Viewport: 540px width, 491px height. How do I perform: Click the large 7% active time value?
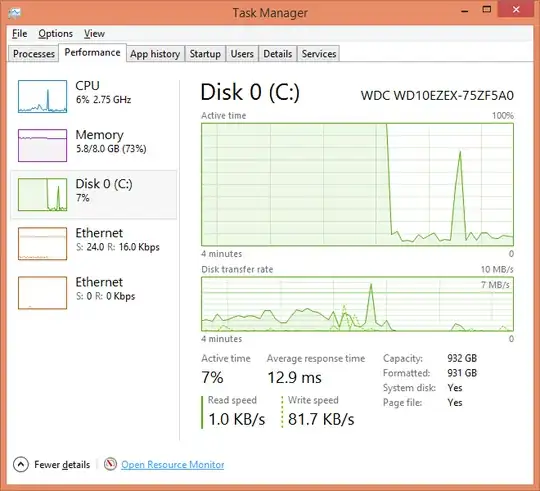tap(212, 377)
